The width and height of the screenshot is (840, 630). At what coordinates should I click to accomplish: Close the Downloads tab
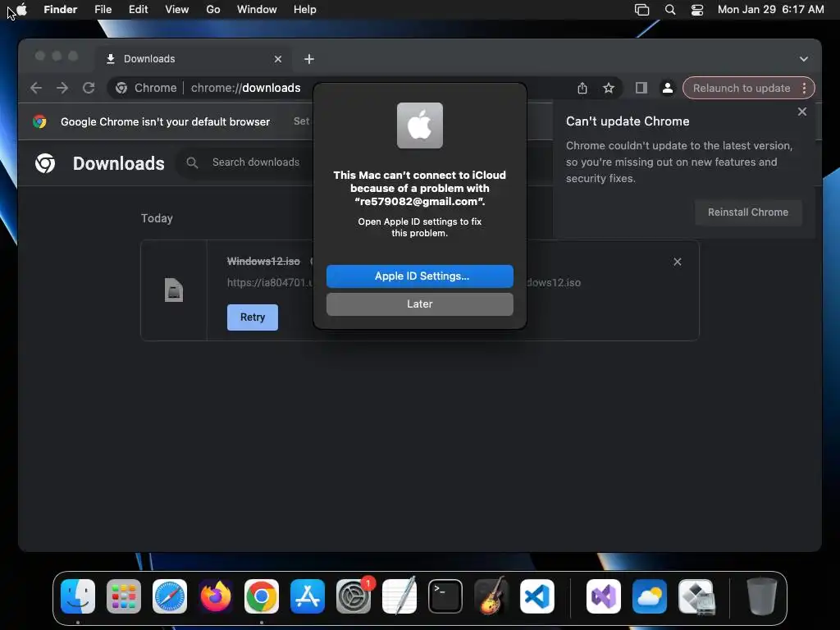tap(277, 59)
